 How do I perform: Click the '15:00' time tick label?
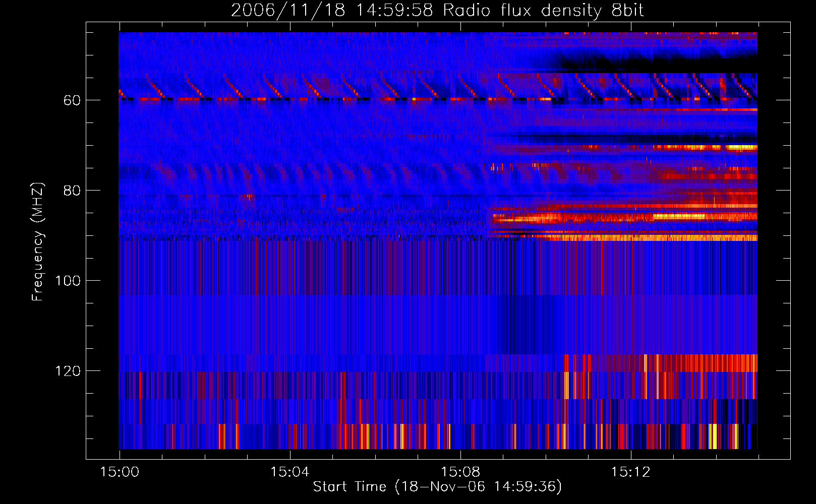click(x=120, y=472)
